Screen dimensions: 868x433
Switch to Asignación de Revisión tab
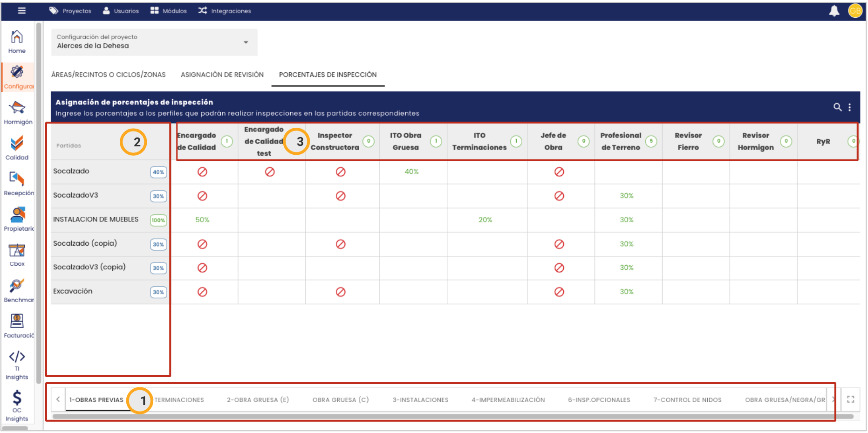pyautogui.click(x=222, y=75)
